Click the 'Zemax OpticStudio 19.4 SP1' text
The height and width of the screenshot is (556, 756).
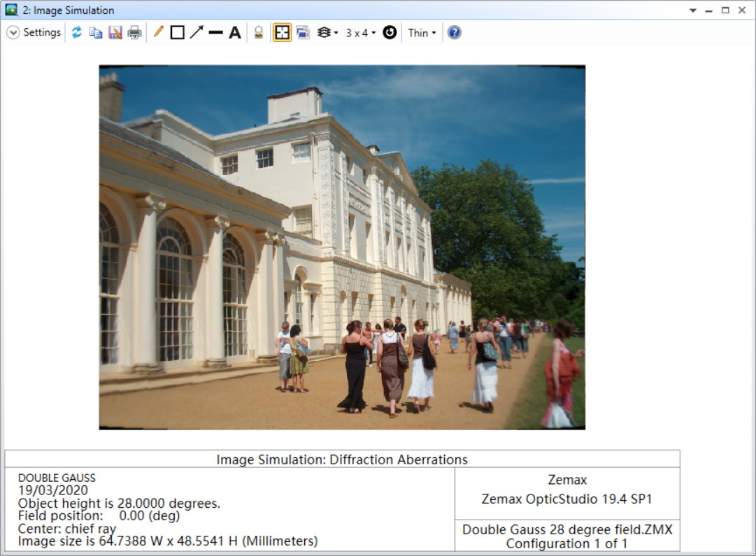click(x=566, y=499)
